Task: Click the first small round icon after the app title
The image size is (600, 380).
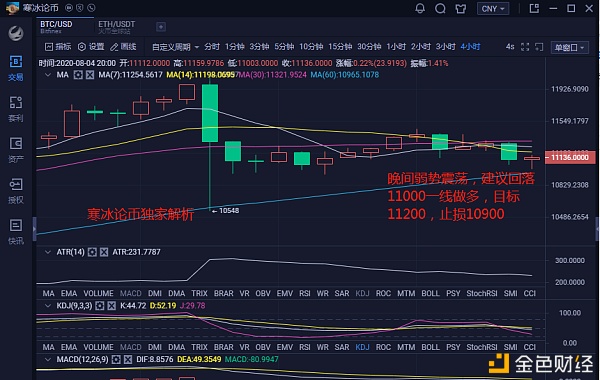Action: pos(69,8)
